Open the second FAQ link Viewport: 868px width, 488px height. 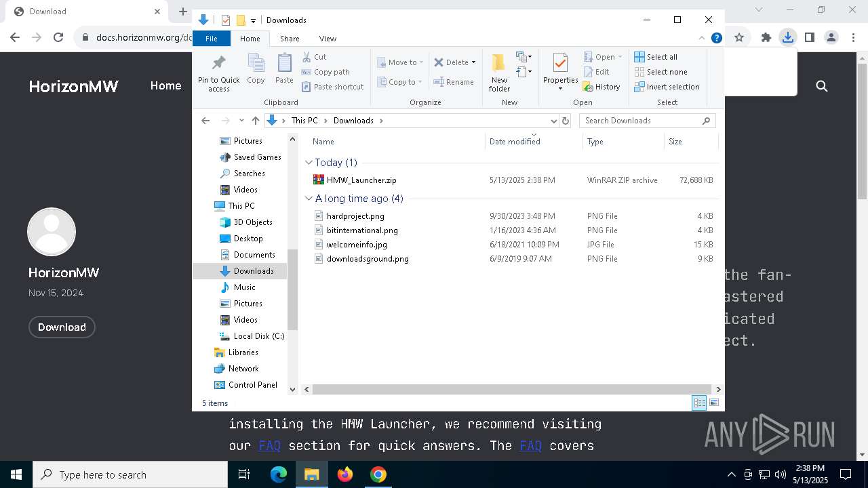(x=530, y=445)
